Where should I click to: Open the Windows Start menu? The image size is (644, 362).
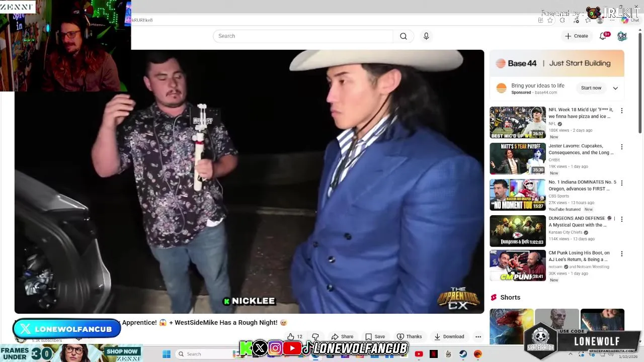pyautogui.click(x=167, y=354)
